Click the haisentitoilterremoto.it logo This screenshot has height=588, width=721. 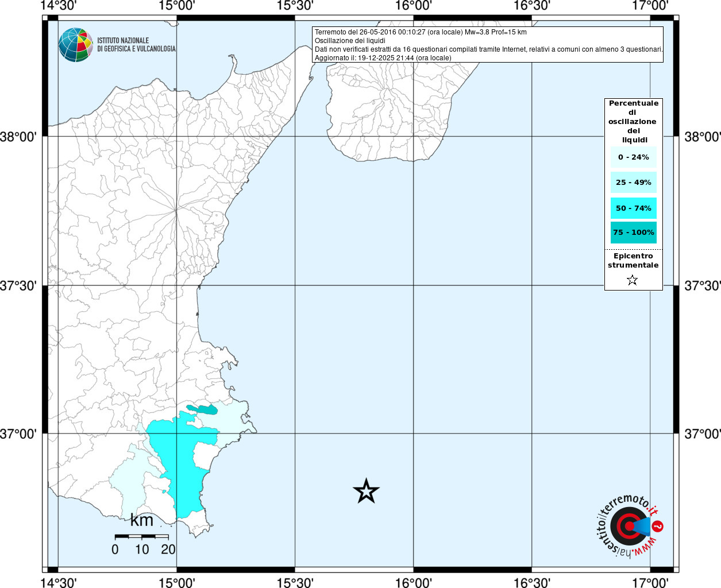630,526
